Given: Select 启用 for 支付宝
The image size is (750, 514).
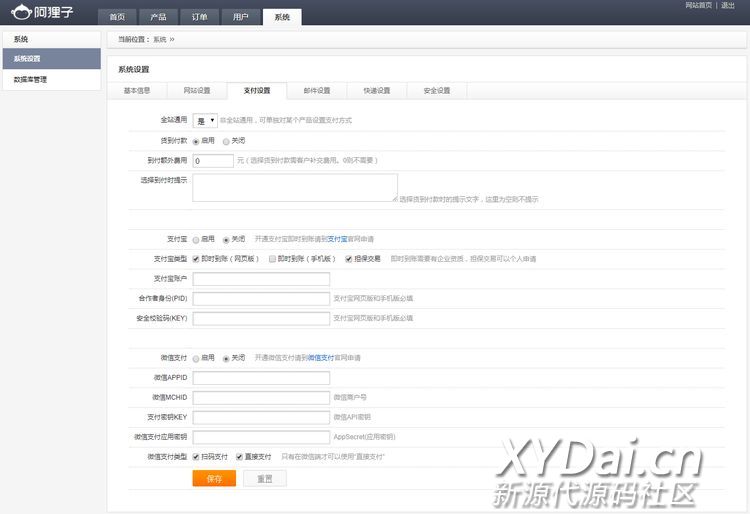Looking at the screenshot, I should pos(196,240).
